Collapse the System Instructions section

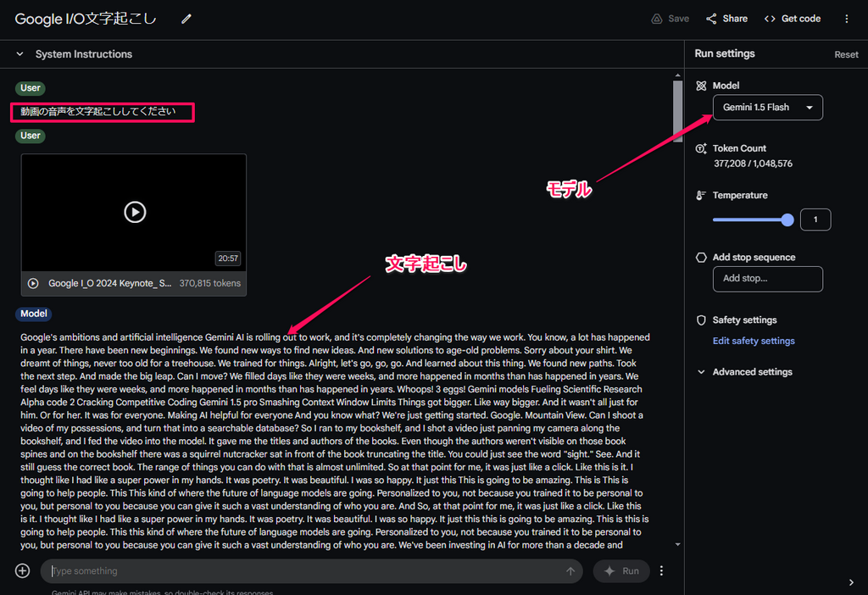(20, 54)
